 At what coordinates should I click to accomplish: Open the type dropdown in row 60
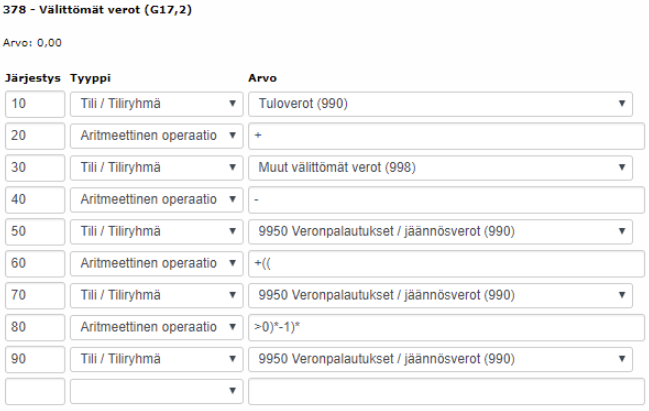click(x=156, y=263)
